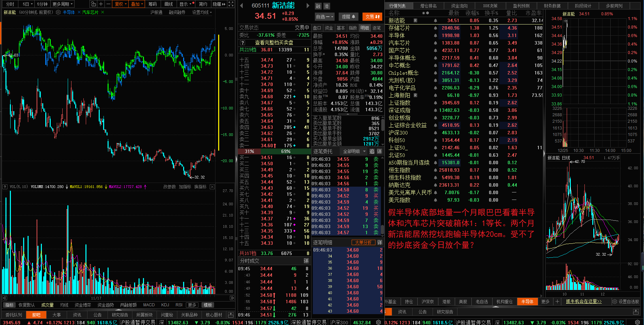Open VOL indicator help question mark
Image resolution: width=644 pixels, height=325 pixels.
click(5, 187)
